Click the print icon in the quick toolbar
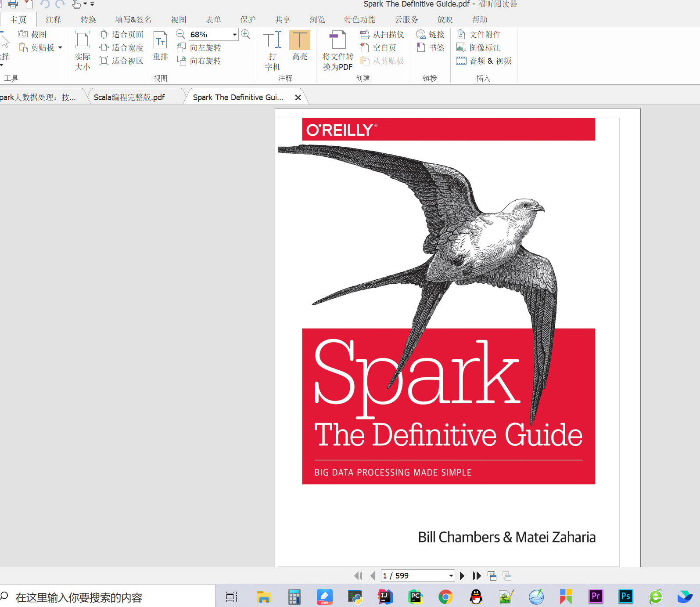Image resolution: width=700 pixels, height=607 pixels. click(13, 4)
